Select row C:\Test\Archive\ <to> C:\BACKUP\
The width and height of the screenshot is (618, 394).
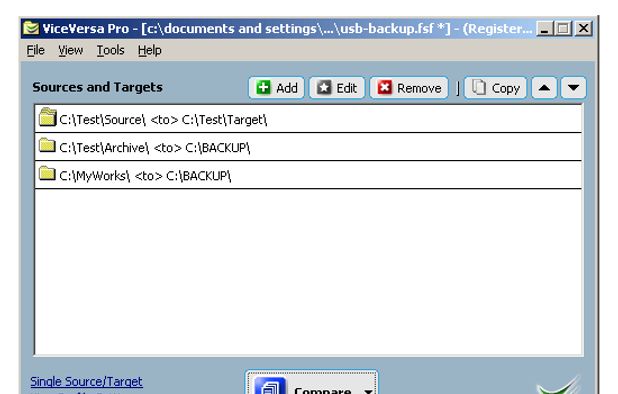[308, 147]
